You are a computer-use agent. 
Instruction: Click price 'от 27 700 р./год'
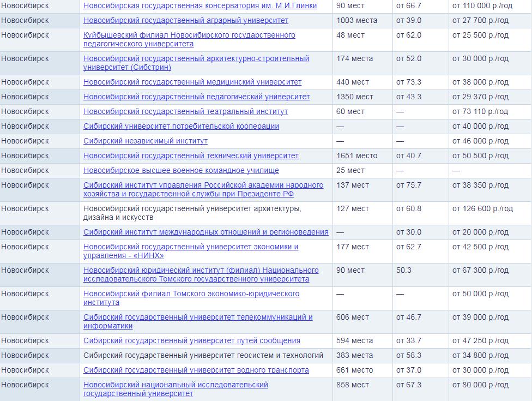(480, 20)
